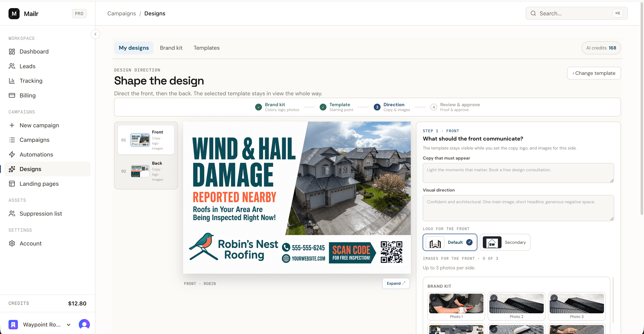
Task: Open the Waypoint workspace switcher dropdown
Action: (x=69, y=325)
